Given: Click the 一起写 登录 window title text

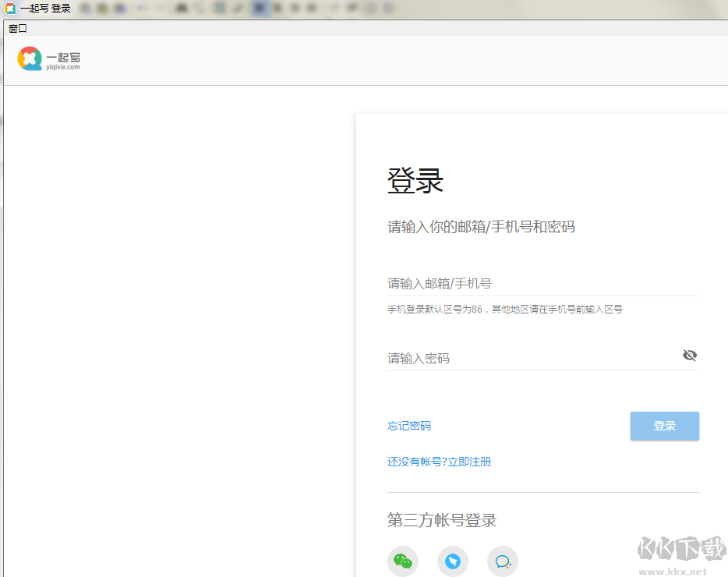Looking at the screenshot, I should [45, 8].
